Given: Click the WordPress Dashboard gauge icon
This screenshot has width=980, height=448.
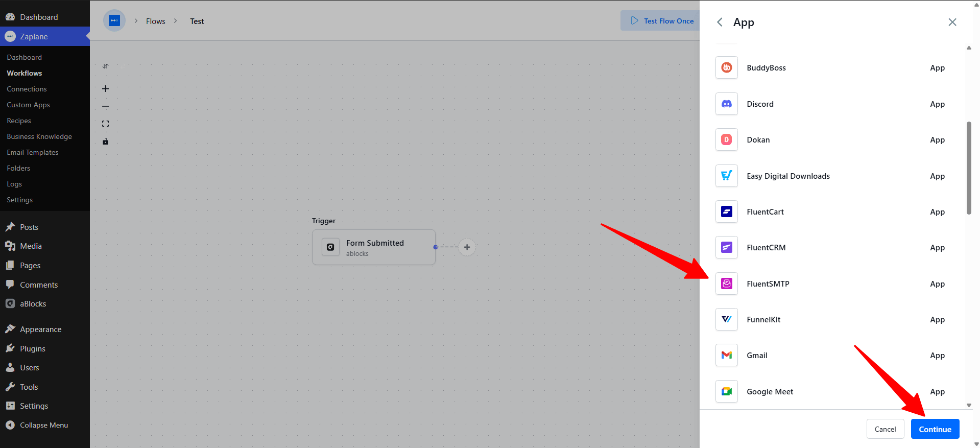Looking at the screenshot, I should (10, 17).
